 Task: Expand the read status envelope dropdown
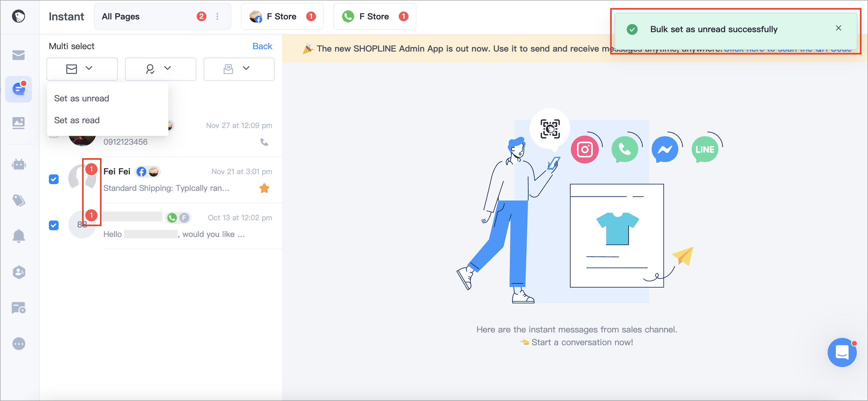tap(82, 69)
